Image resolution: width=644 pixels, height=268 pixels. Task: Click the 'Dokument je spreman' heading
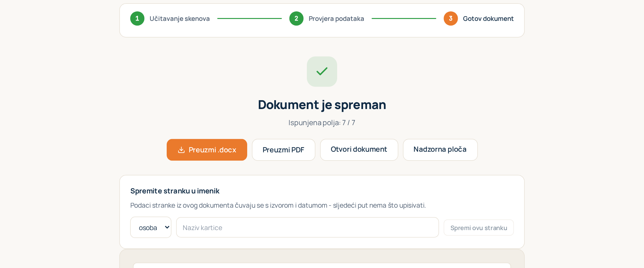click(x=322, y=105)
